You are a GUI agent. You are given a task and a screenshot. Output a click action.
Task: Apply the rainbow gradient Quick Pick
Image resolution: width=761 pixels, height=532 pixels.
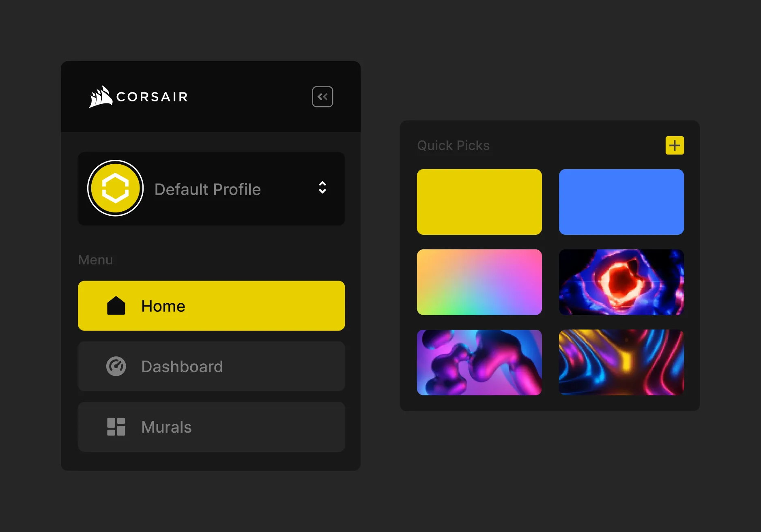coord(479,282)
